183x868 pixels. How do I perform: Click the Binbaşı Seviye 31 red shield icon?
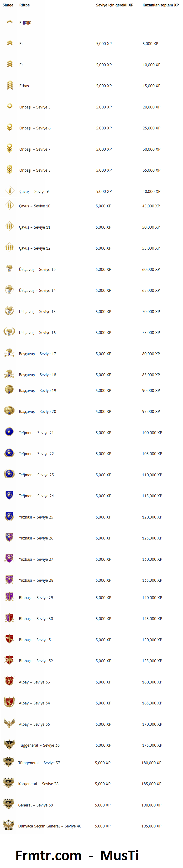click(9, 639)
